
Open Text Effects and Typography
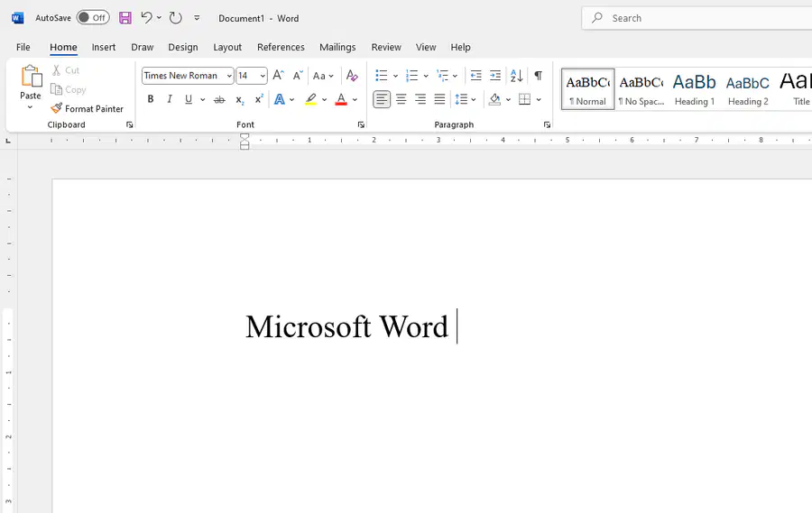click(279, 99)
